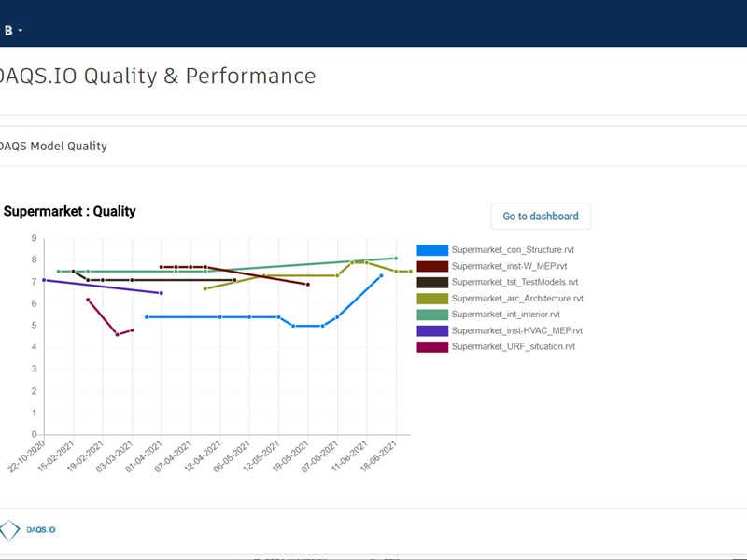
Task: Click the 0 label on the y-axis
Action: pyautogui.click(x=34, y=434)
